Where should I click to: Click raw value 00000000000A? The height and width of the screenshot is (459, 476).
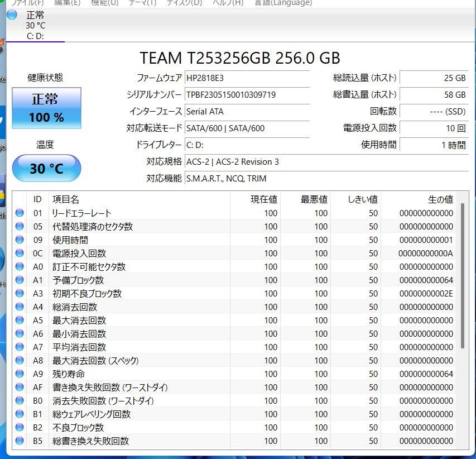click(426, 254)
